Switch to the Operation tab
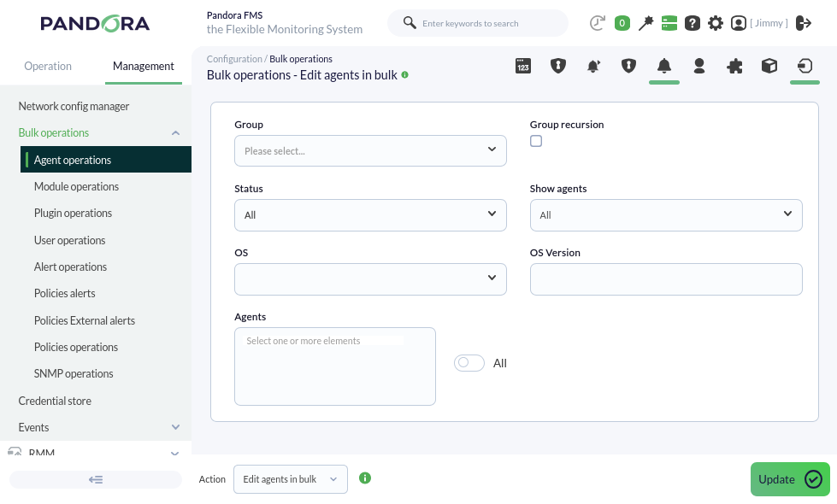 tap(48, 66)
